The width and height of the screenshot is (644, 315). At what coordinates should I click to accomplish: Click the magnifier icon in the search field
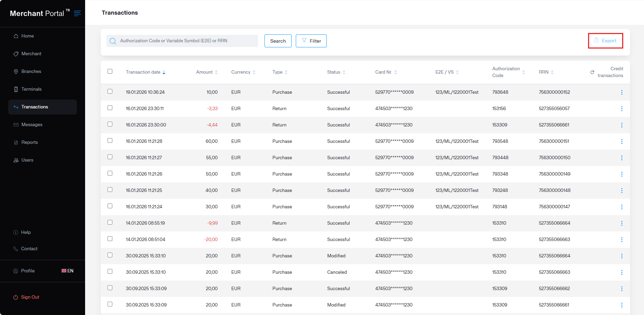(x=113, y=41)
